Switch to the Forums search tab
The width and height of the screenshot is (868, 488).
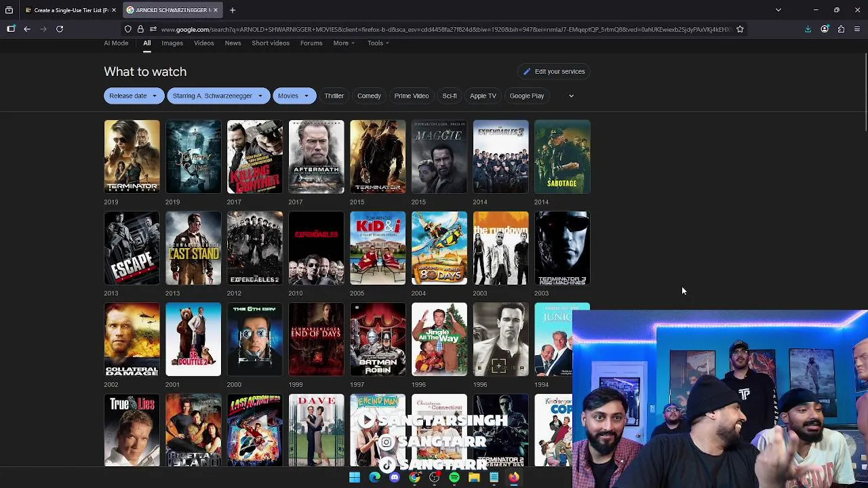311,43
